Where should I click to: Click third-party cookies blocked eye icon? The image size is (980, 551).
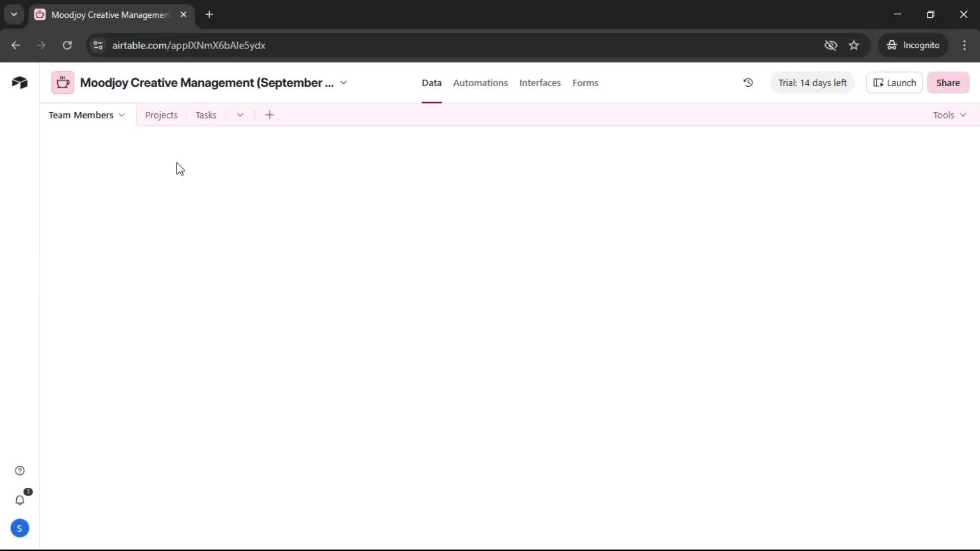830,45
